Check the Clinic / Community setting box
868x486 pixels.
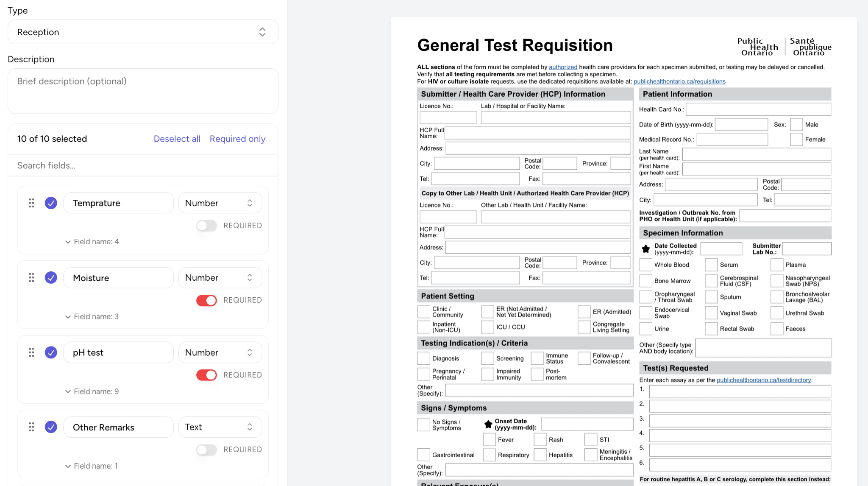click(x=423, y=312)
